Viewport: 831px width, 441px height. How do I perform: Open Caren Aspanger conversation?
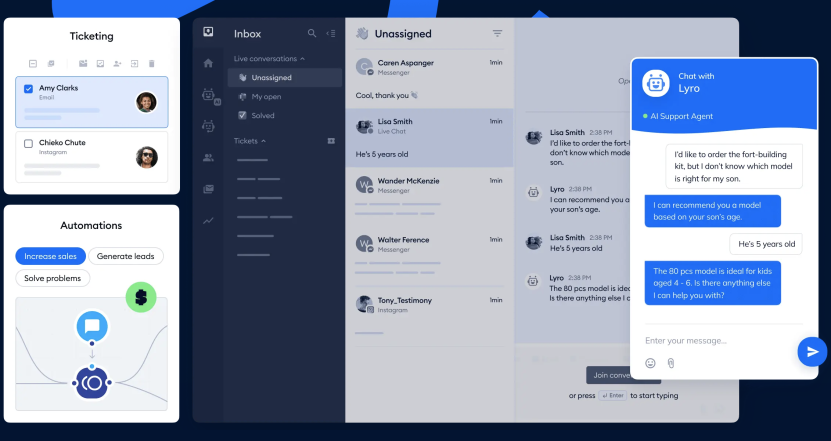coord(429,79)
